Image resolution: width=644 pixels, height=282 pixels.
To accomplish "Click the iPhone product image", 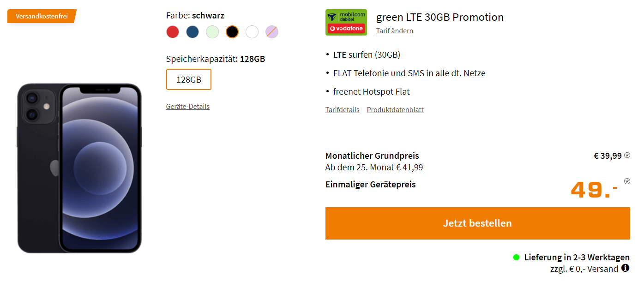I will pos(79,168).
